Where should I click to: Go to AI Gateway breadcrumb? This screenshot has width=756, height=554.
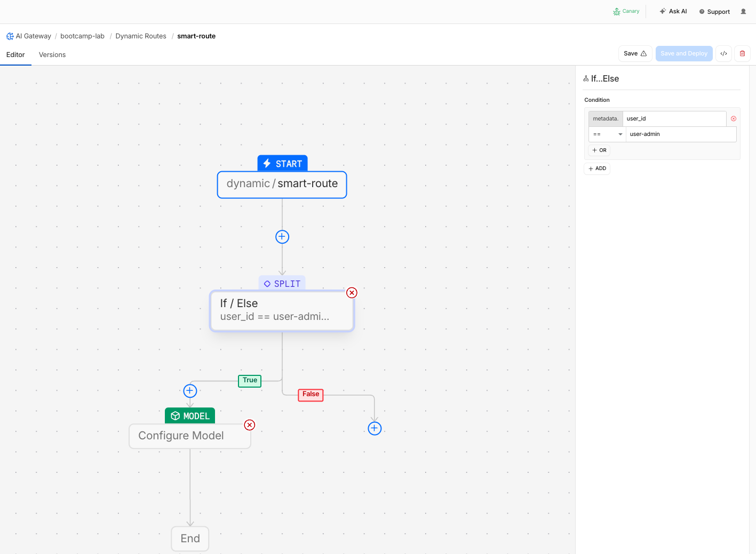click(x=33, y=36)
